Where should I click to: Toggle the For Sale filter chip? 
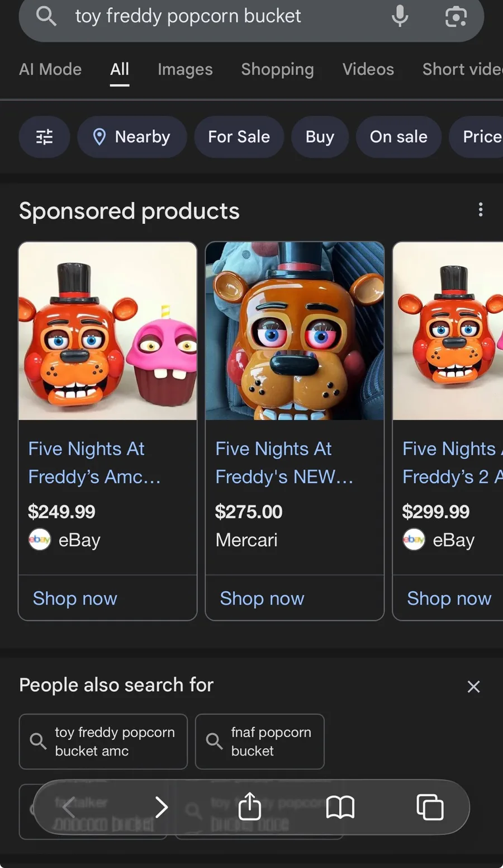pos(239,137)
